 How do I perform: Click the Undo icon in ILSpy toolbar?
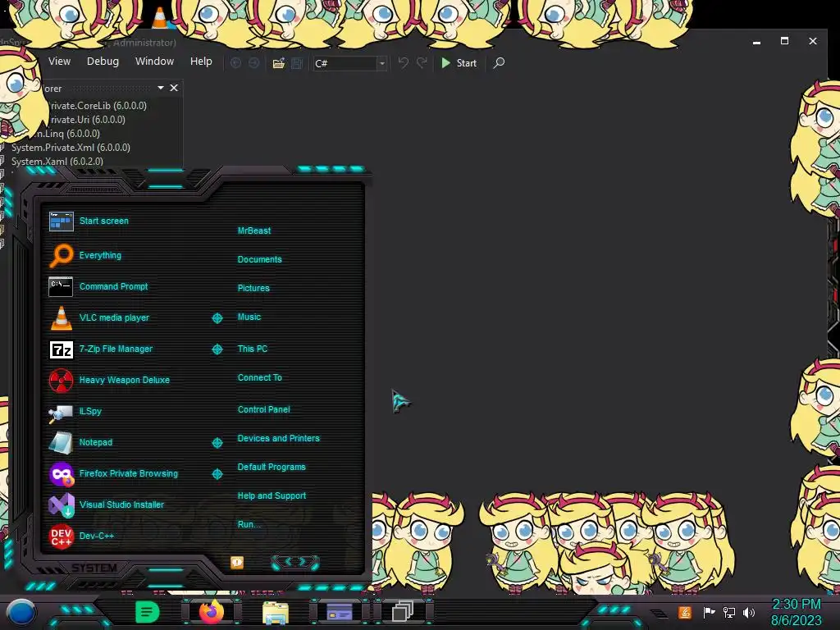(x=404, y=63)
